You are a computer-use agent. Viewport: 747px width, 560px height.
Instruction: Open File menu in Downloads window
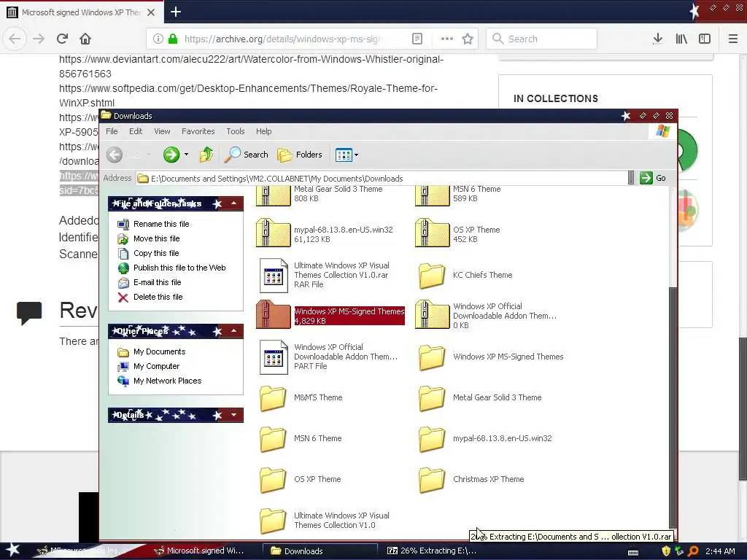112,131
